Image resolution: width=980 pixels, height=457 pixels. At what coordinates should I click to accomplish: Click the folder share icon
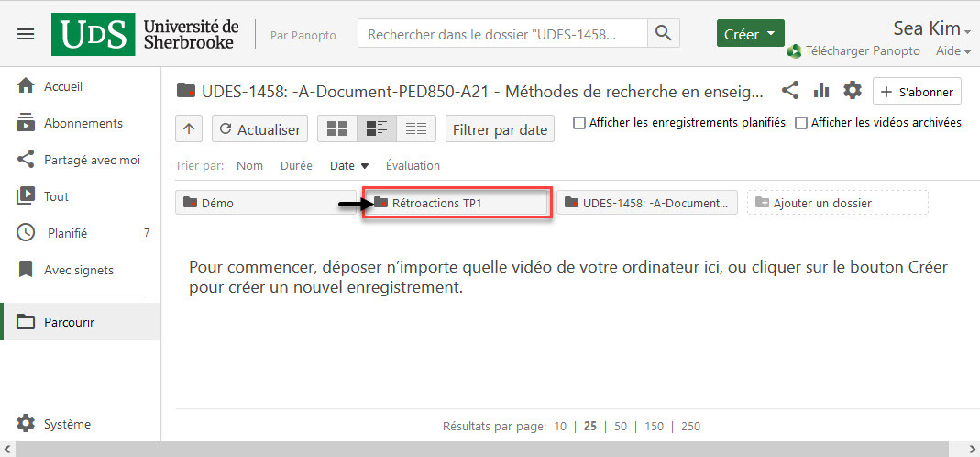point(789,90)
